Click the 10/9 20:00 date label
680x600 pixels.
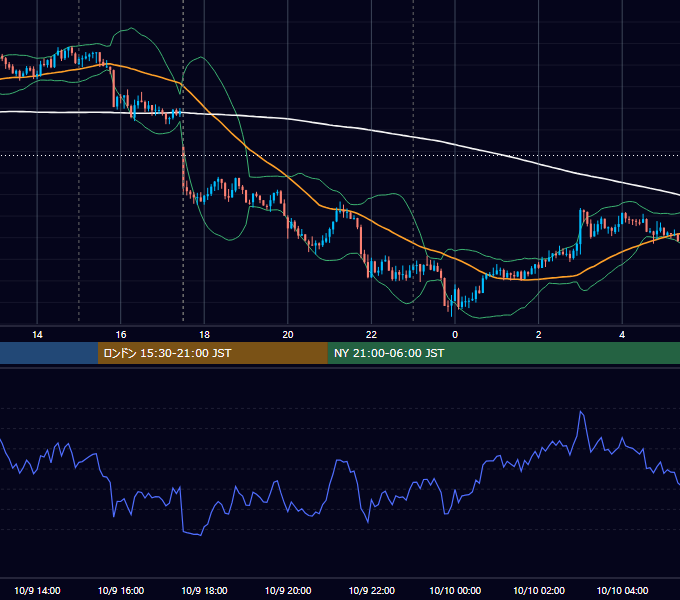tap(288, 590)
